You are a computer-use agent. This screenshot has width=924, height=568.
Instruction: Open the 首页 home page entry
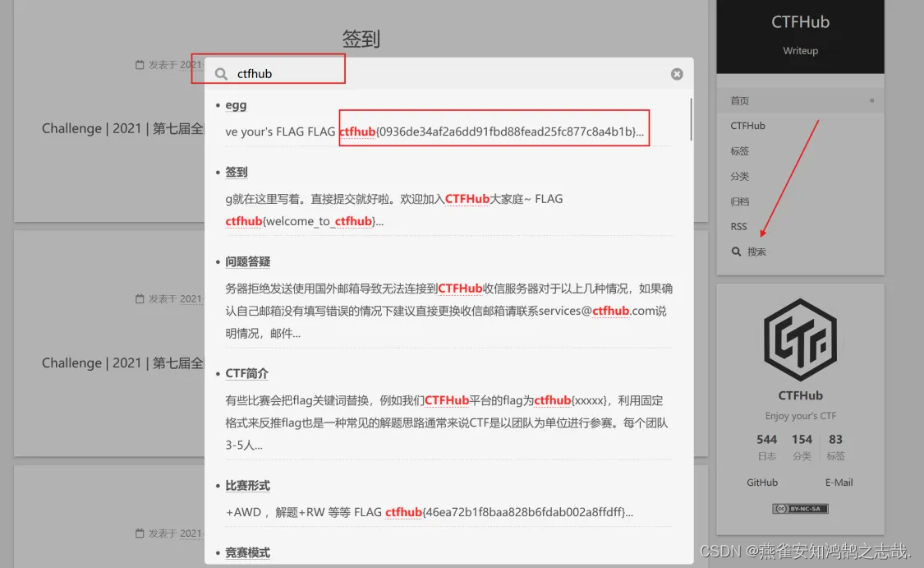(739, 100)
